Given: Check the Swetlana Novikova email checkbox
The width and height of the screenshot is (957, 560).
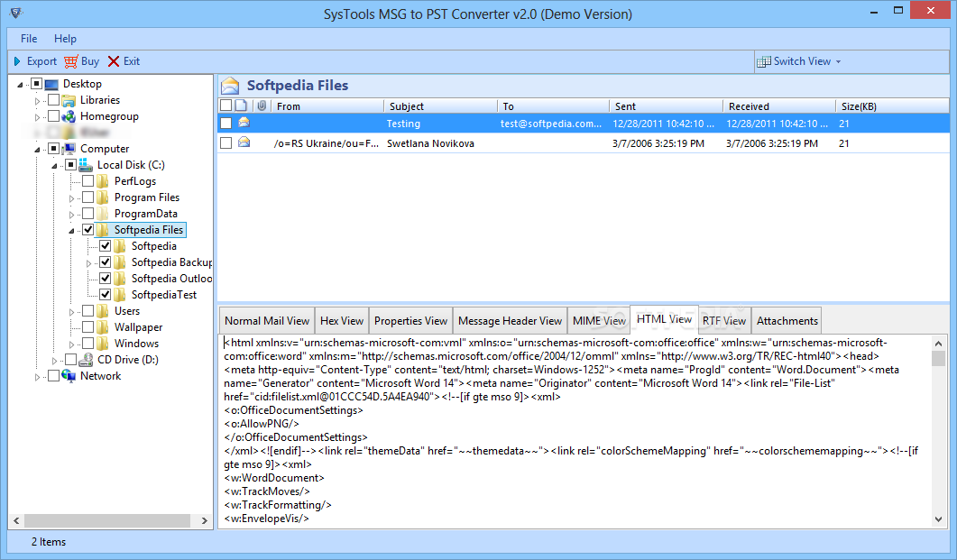Looking at the screenshot, I should 225,142.
